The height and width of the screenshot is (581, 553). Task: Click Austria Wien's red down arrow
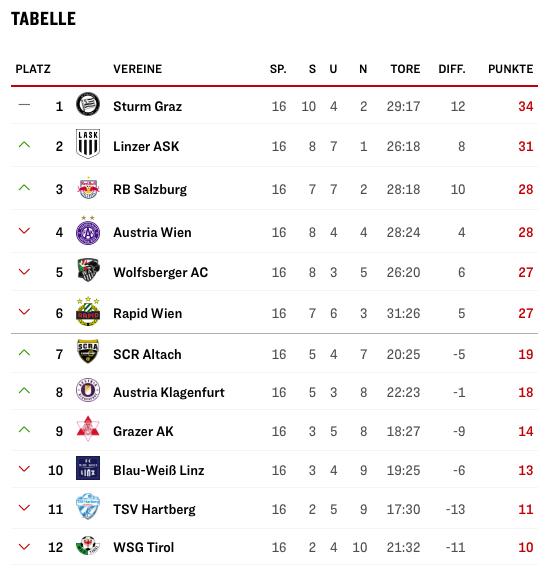point(24,231)
